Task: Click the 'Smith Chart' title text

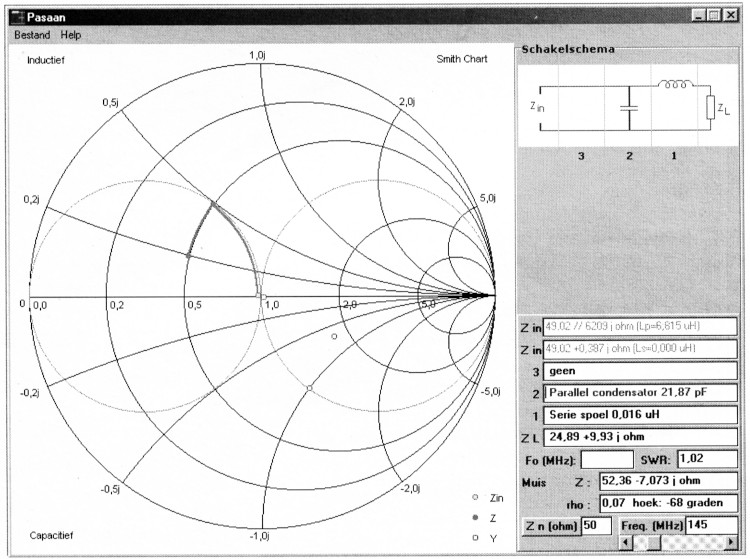Action: click(x=462, y=59)
